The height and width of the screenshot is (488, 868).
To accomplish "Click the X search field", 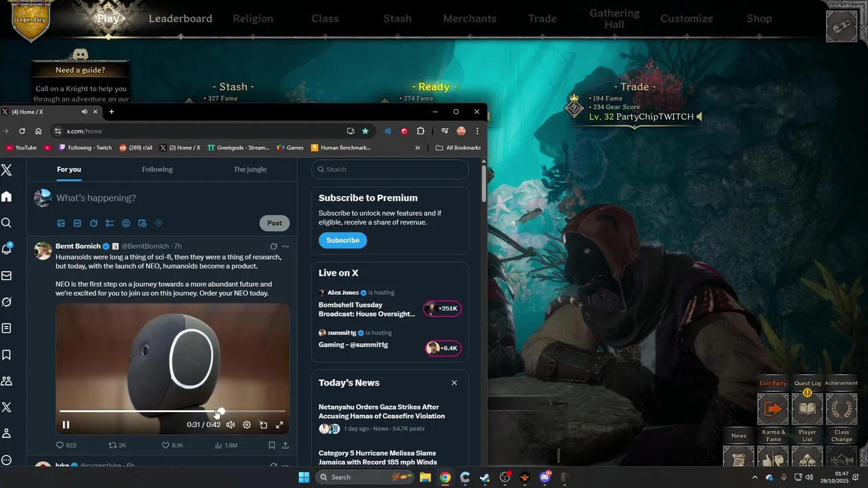I will (390, 169).
